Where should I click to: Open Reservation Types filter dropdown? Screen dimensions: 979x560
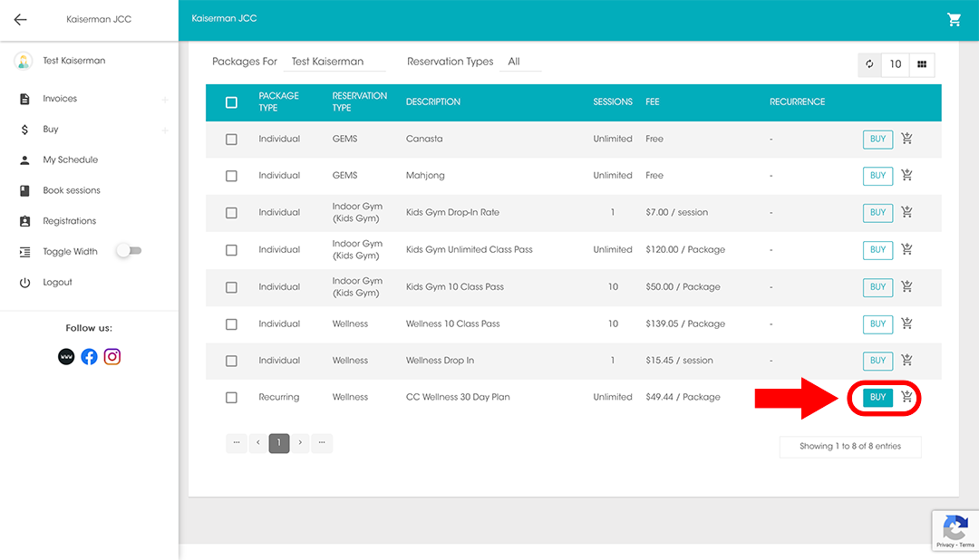(x=519, y=62)
